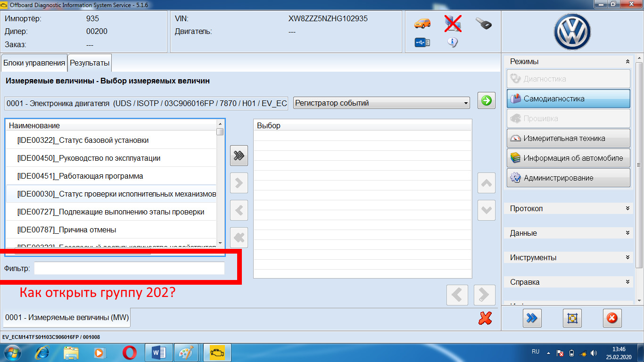644x362 pixels.
Task: Open Измерительная техника mode
Action: point(569,139)
